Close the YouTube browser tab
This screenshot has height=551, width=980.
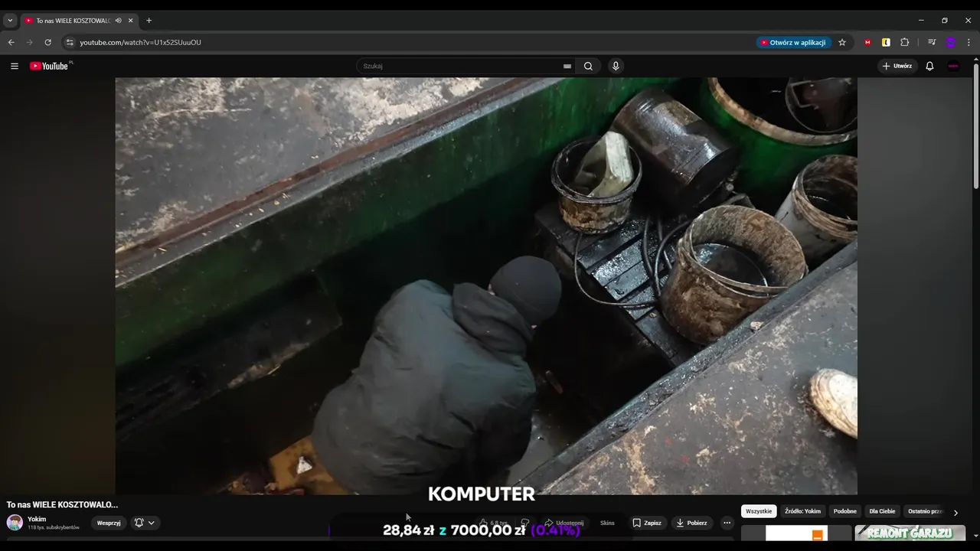[x=131, y=21]
